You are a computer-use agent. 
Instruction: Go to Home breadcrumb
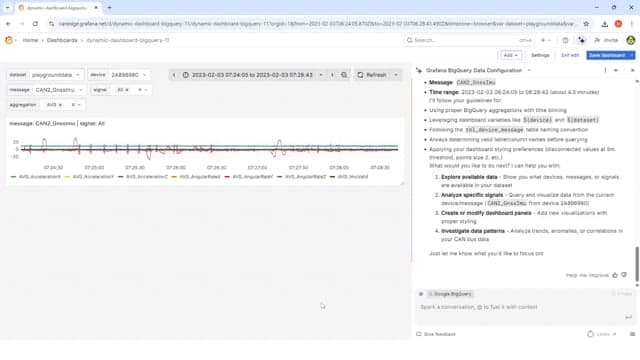pos(30,40)
